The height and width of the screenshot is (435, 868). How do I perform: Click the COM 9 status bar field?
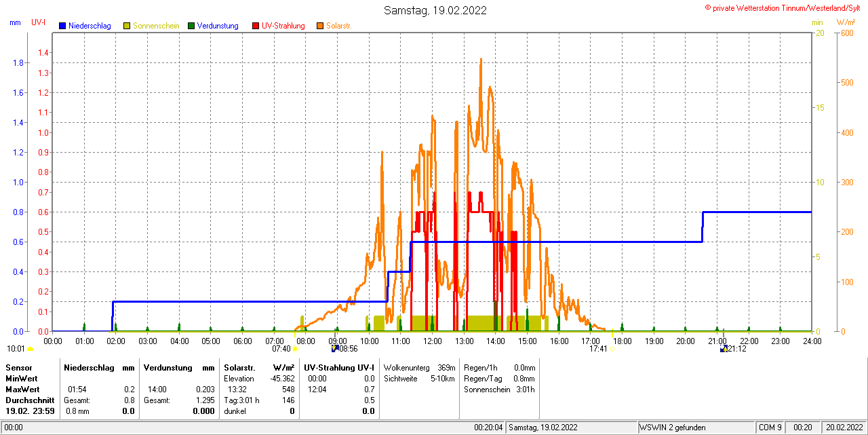coord(772,428)
